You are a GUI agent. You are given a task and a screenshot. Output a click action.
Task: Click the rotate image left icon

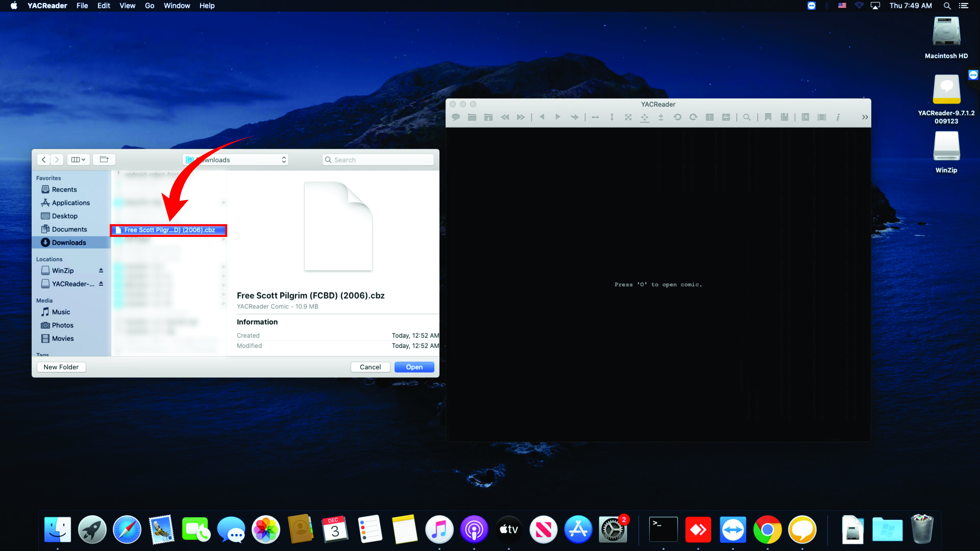(x=677, y=117)
